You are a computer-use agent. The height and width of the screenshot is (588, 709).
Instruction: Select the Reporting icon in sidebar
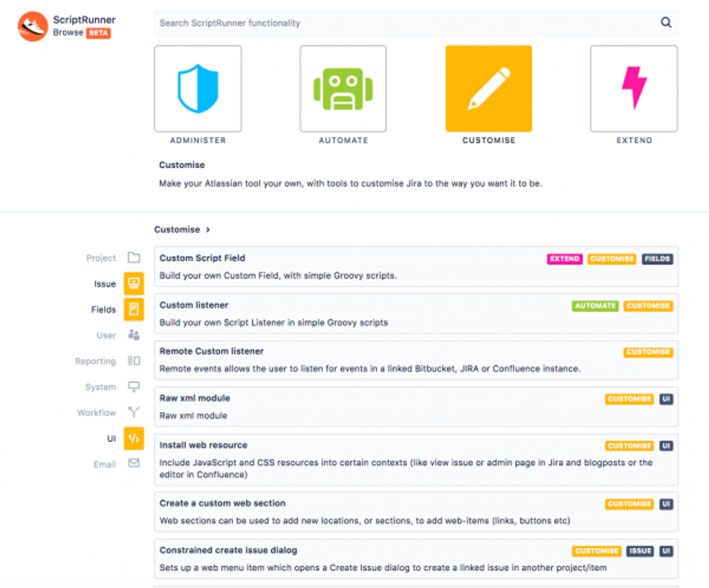[x=134, y=360]
